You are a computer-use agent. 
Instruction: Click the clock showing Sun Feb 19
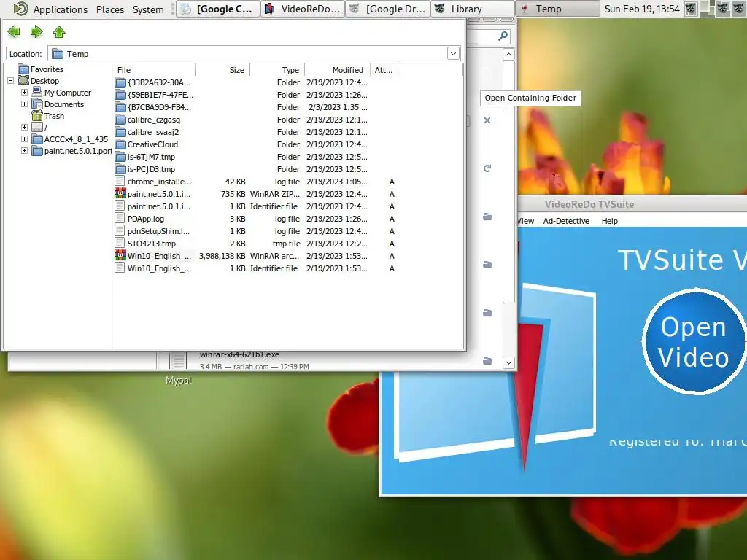pos(642,9)
